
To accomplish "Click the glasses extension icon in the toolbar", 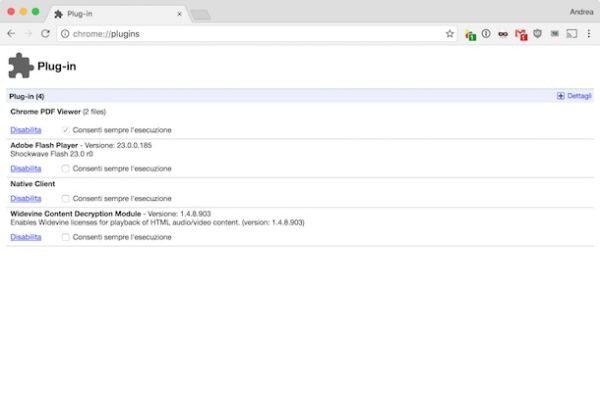I will 503,34.
